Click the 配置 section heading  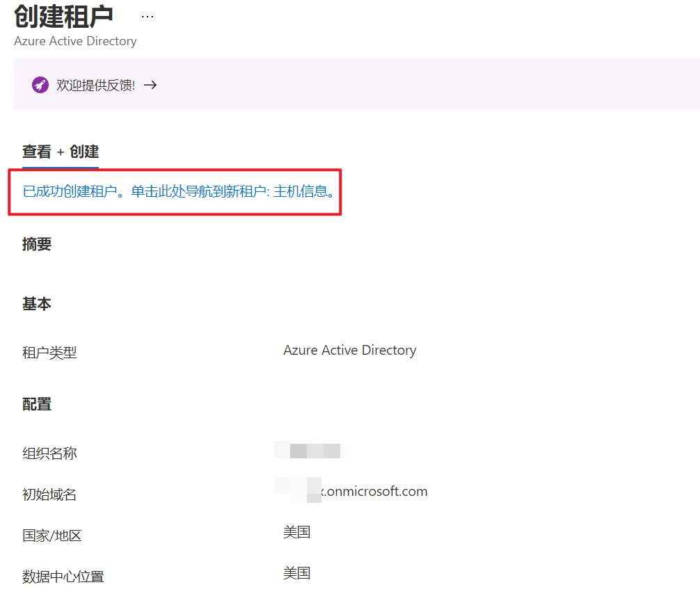pos(37,404)
